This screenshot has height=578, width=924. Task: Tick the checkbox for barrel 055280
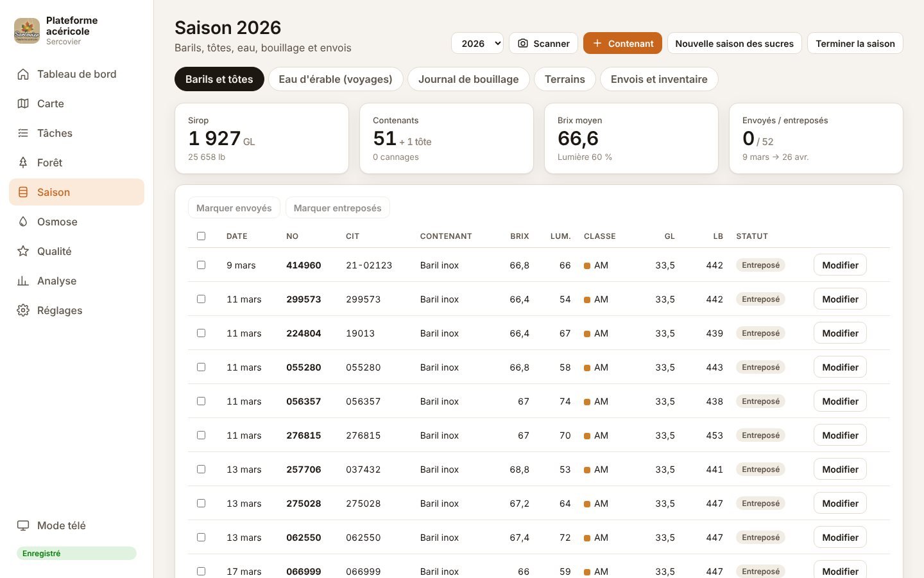[201, 367]
